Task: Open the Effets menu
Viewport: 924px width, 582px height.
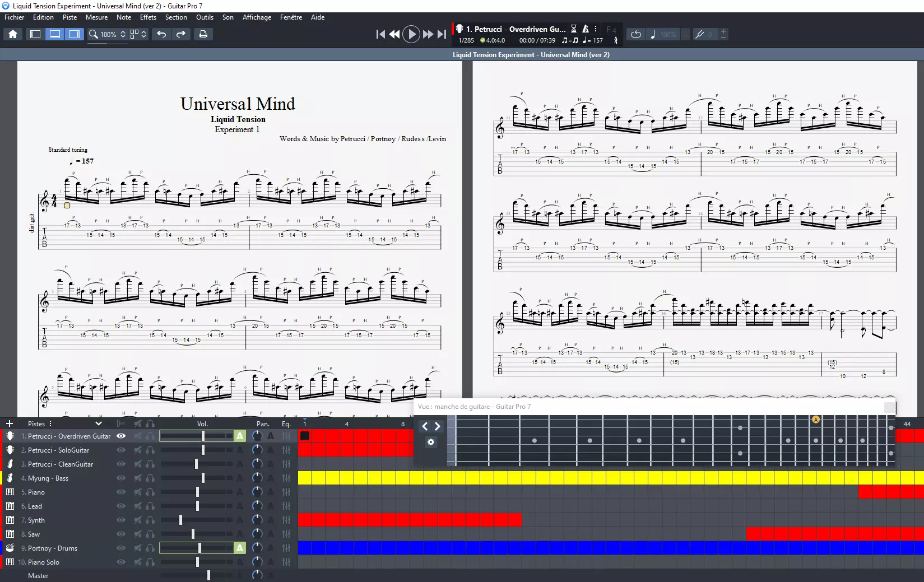Action: pyautogui.click(x=148, y=17)
